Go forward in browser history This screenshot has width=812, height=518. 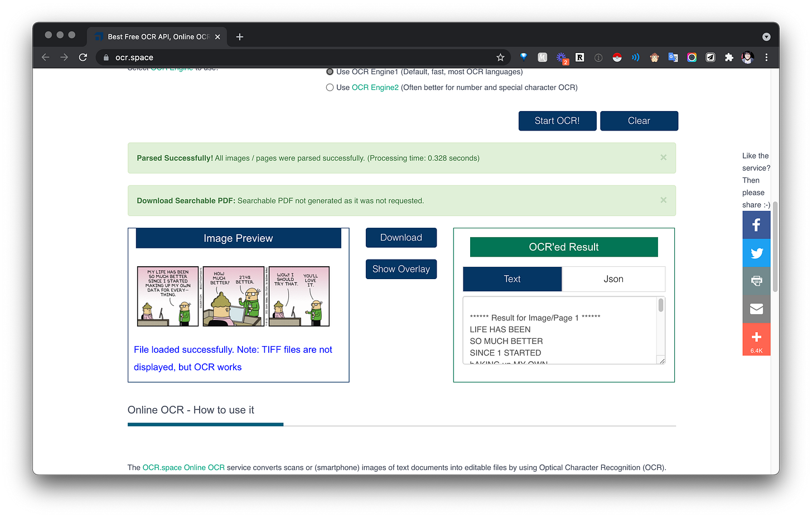tap(64, 57)
